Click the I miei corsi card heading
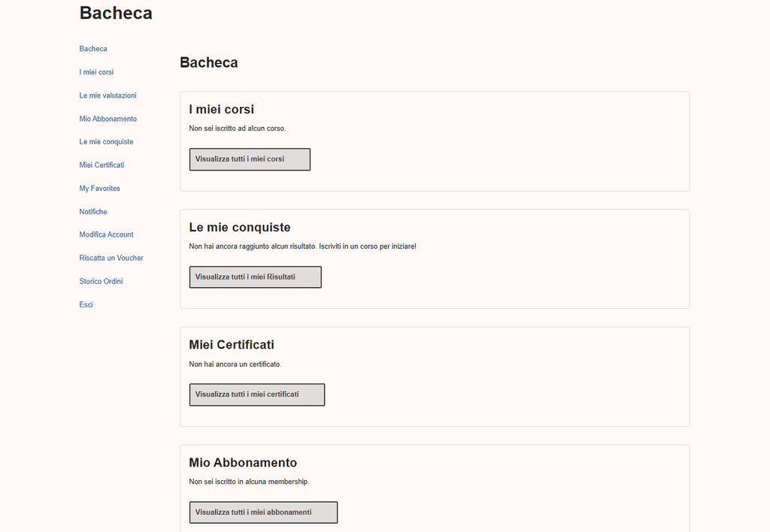The width and height of the screenshot is (770, 532). click(x=222, y=110)
